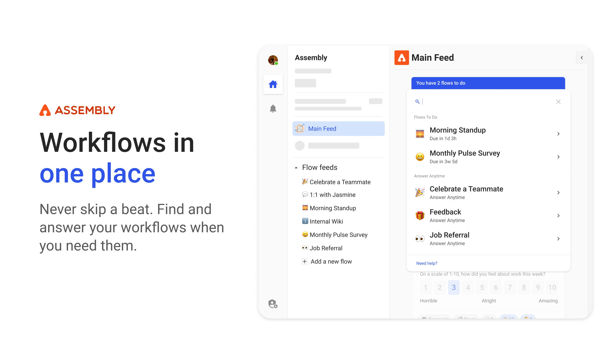Image resolution: width=609 pixels, height=364 pixels.
Task: Answer the Job Referral flow in popup
Action: [x=488, y=239]
